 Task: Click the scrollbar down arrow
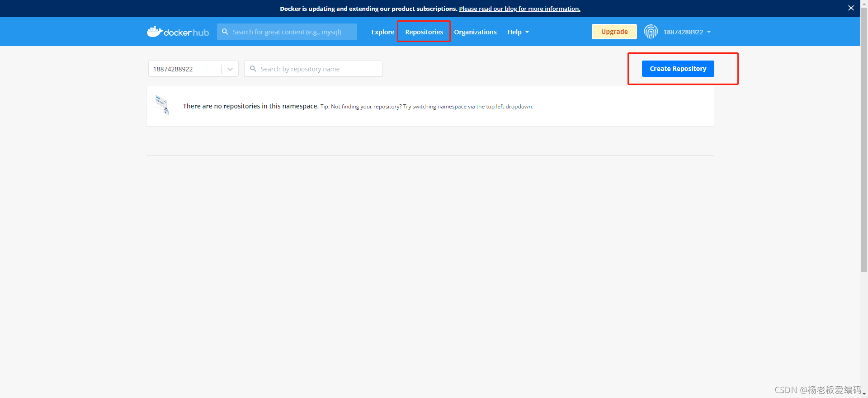(x=864, y=394)
